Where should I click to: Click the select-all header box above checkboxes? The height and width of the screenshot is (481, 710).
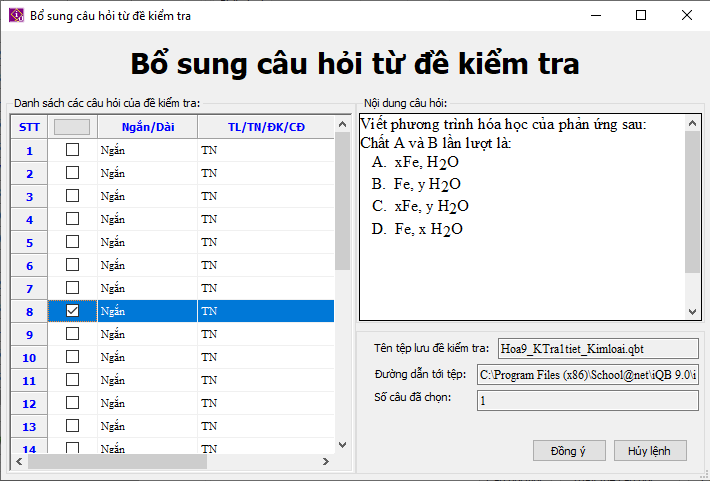pyautogui.click(x=72, y=127)
